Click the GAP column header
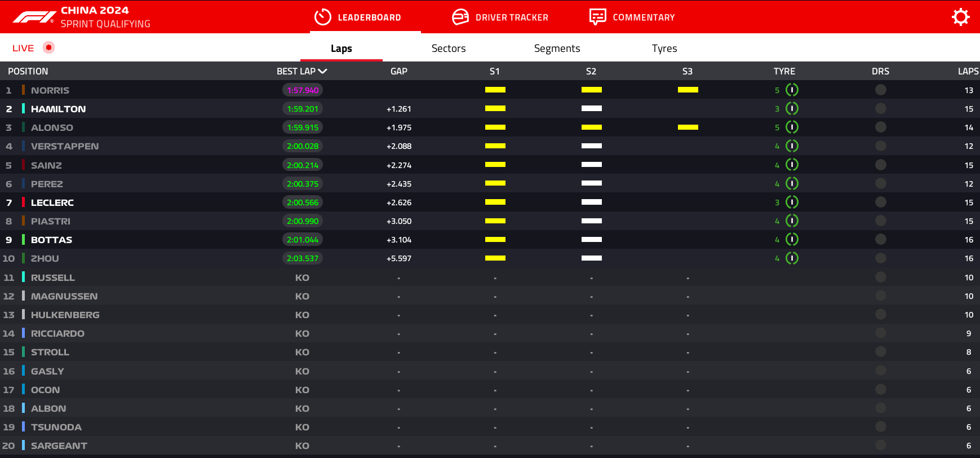The height and width of the screenshot is (458, 980). [399, 71]
